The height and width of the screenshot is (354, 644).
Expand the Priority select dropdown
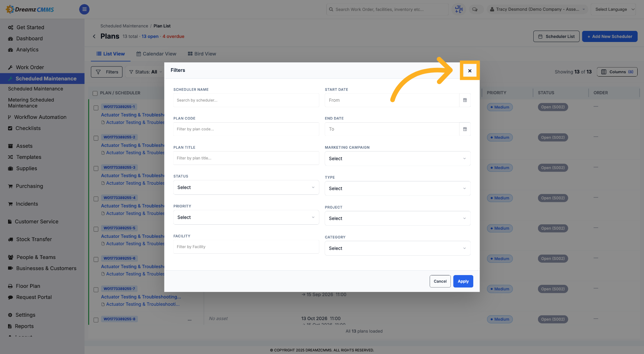click(x=246, y=217)
